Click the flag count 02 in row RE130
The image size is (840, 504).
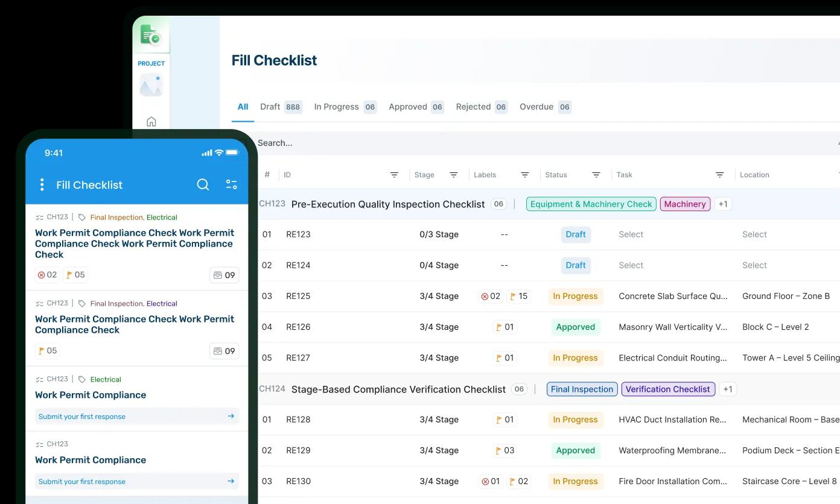[518, 481]
